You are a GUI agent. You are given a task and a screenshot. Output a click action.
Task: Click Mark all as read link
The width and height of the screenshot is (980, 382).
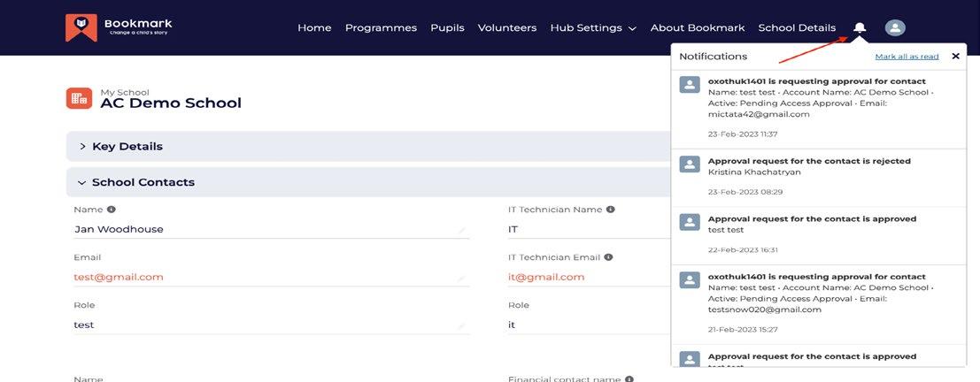coord(907,57)
